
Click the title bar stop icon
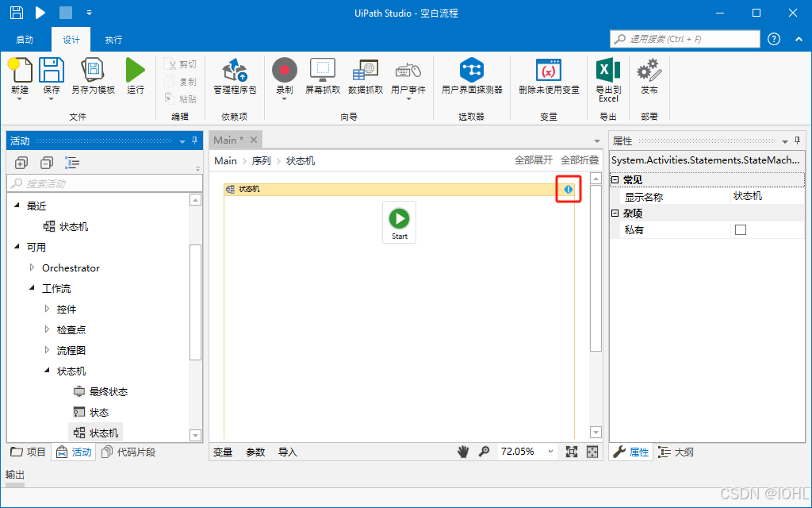[66, 13]
